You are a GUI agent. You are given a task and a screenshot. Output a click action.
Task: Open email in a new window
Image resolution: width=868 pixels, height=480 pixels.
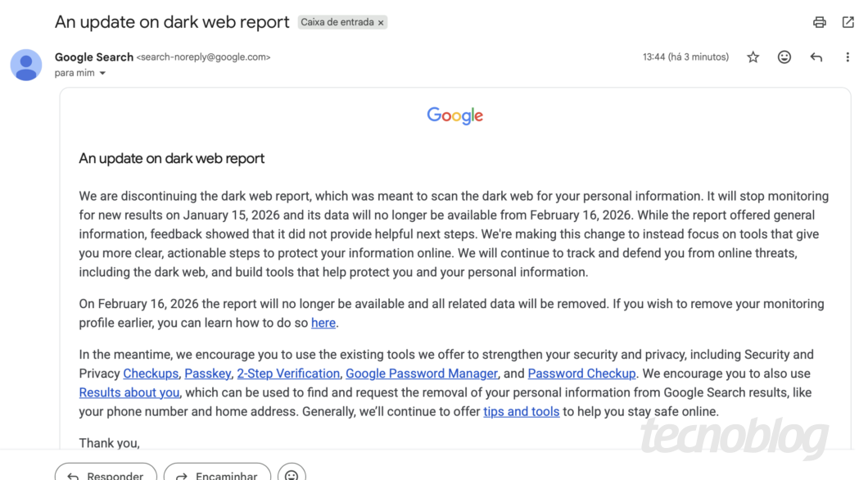pos(848,22)
